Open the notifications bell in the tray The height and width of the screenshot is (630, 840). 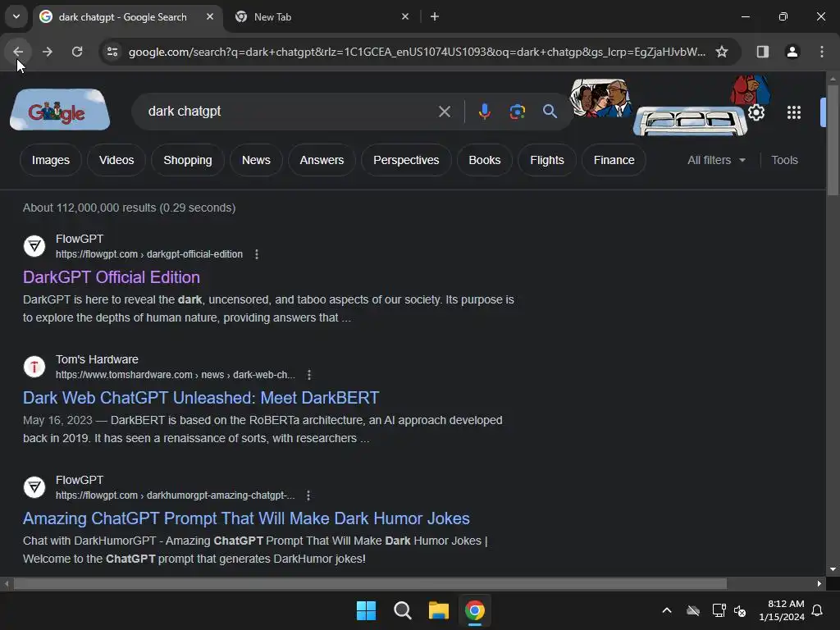817,610
